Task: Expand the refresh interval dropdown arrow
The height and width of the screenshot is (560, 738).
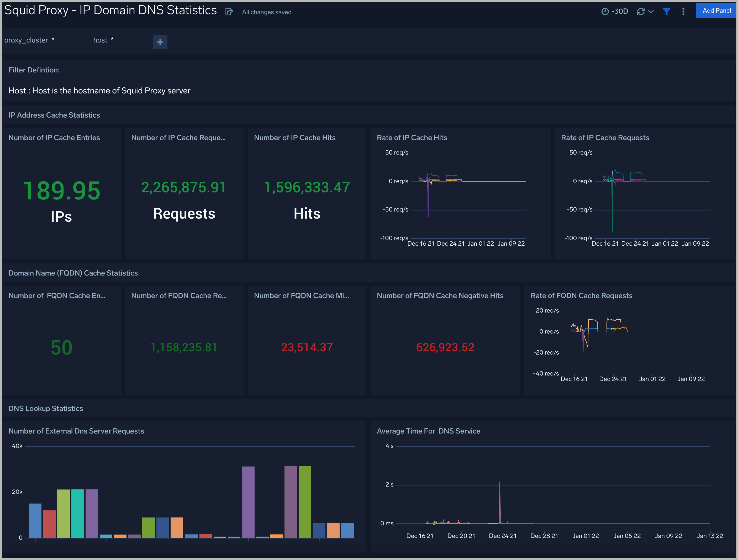Action: click(651, 12)
